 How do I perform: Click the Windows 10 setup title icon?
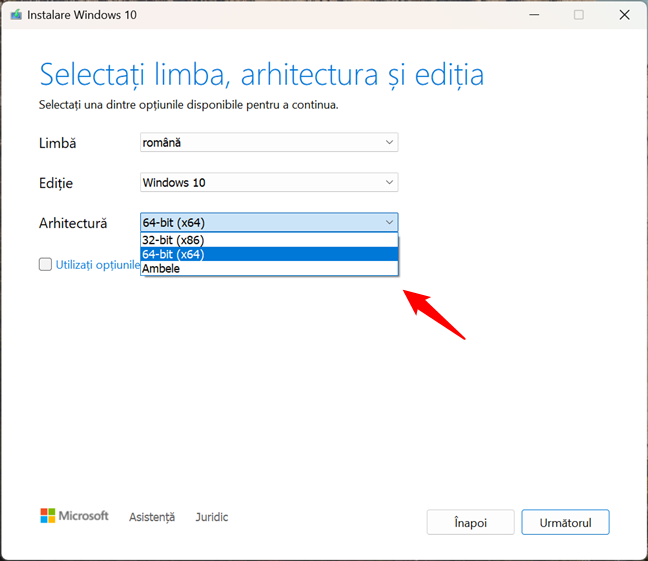click(16, 15)
